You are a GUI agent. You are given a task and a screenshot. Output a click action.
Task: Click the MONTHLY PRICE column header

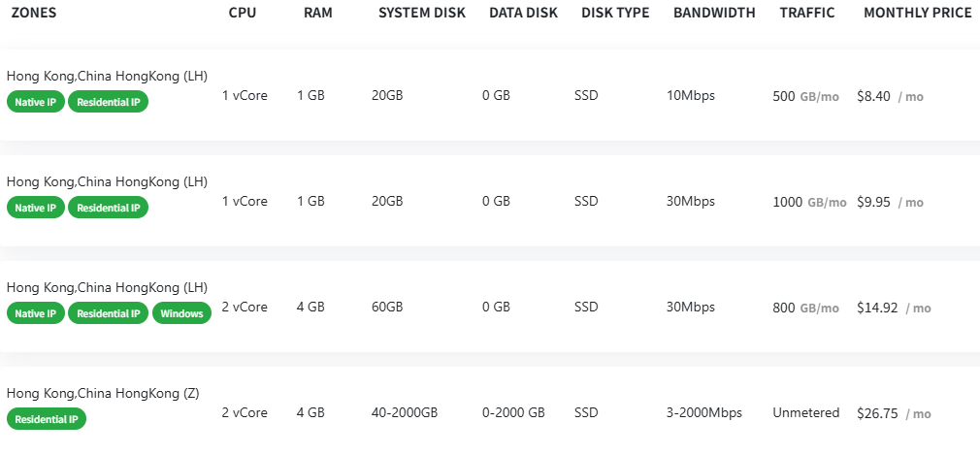click(917, 14)
